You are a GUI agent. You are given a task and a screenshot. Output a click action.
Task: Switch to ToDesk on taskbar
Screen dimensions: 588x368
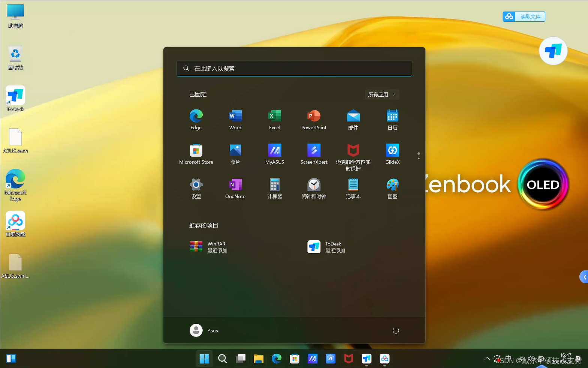(367, 359)
